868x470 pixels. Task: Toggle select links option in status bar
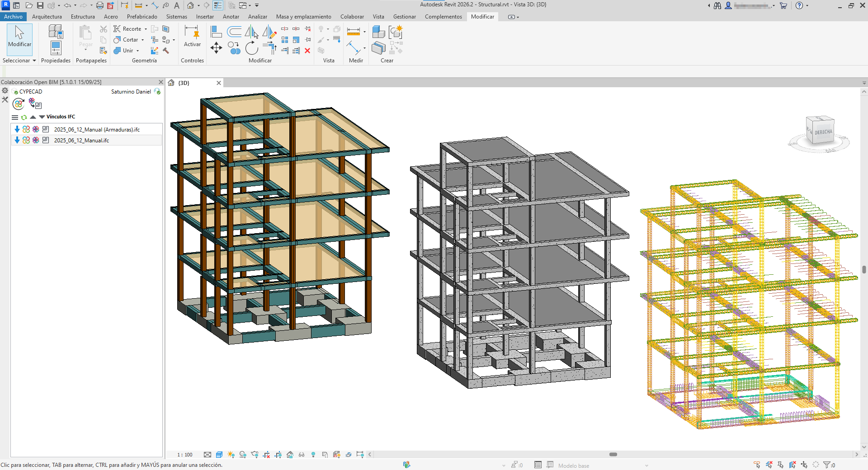(757, 465)
